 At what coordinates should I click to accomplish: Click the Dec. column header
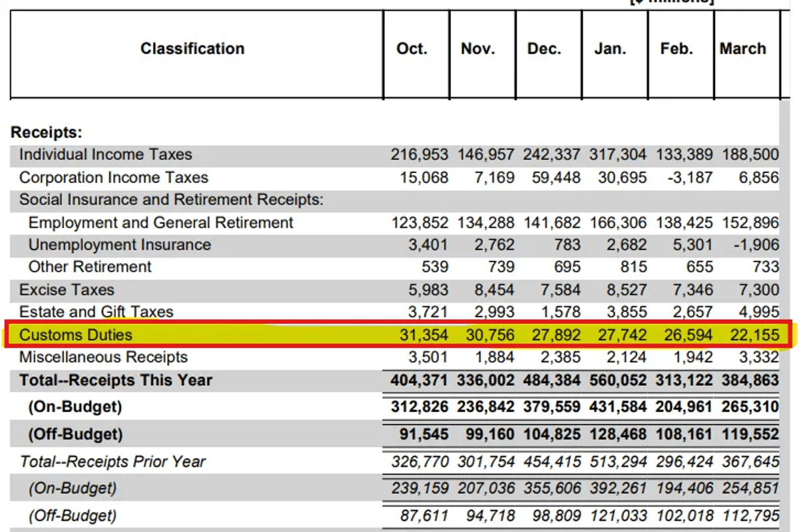tap(544, 49)
